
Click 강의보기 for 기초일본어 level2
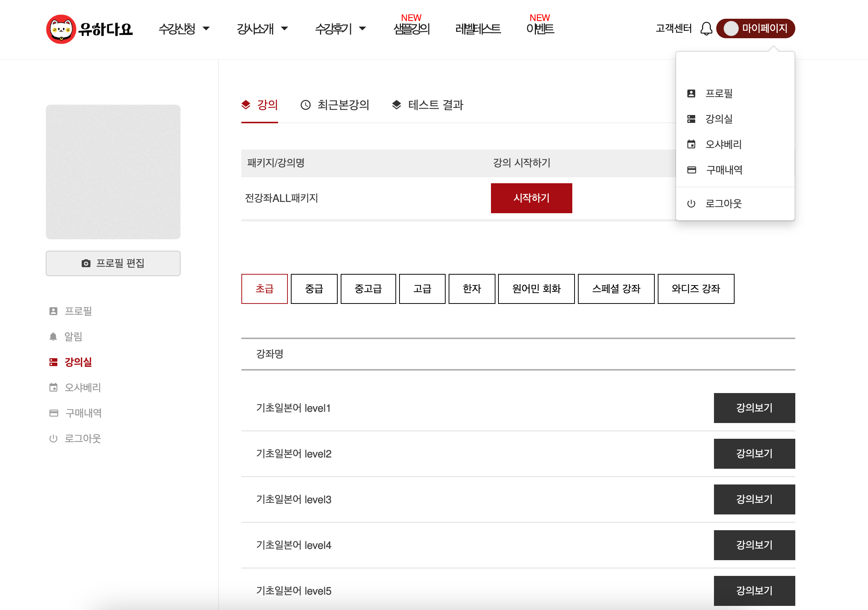754,453
